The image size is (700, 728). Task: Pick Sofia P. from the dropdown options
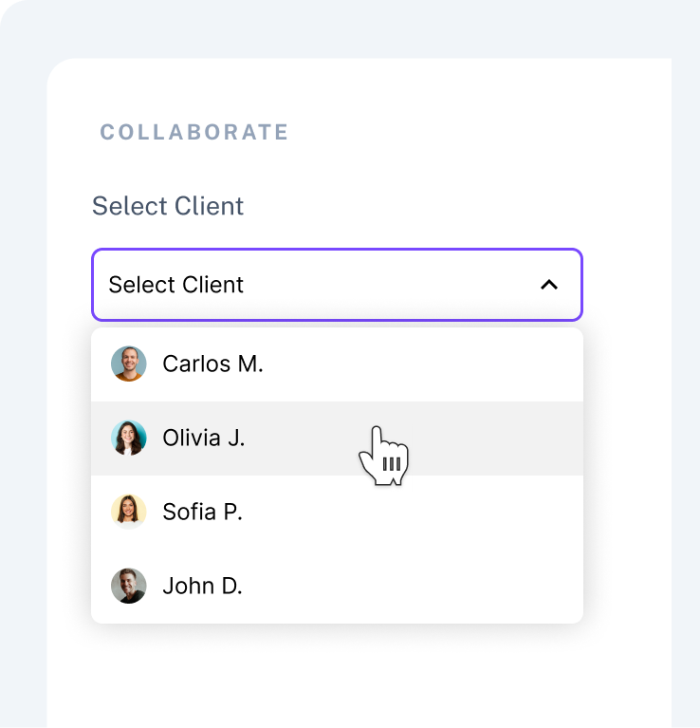tap(203, 512)
